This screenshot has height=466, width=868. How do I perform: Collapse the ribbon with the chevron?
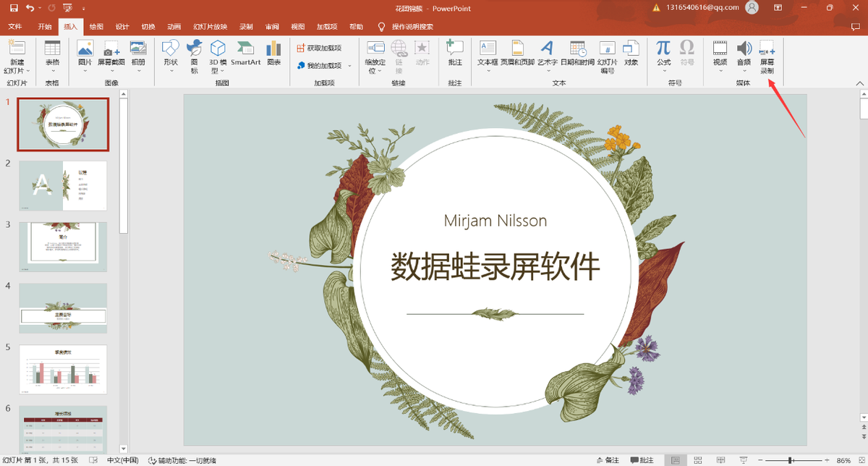(860, 84)
